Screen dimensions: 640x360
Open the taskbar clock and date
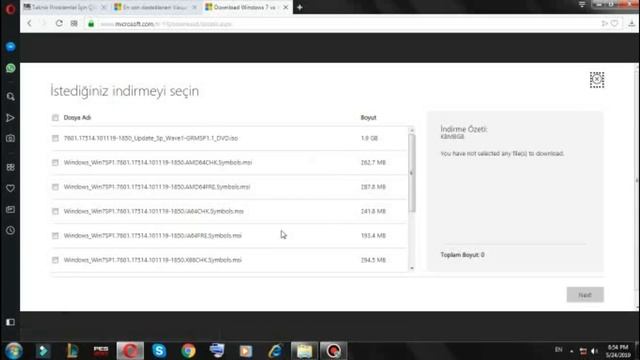tap(618, 351)
